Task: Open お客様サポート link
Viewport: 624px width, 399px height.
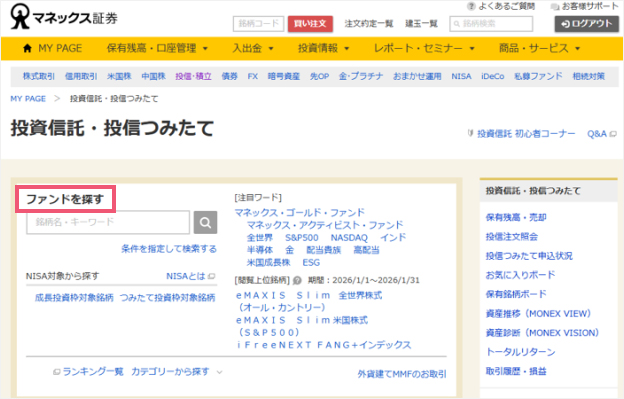Action: pyautogui.click(x=585, y=6)
